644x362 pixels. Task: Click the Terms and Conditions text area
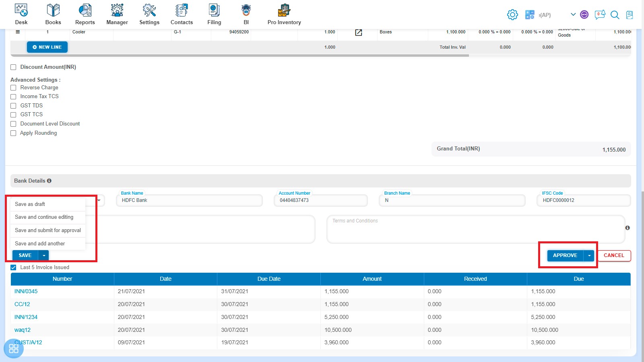pos(476,229)
